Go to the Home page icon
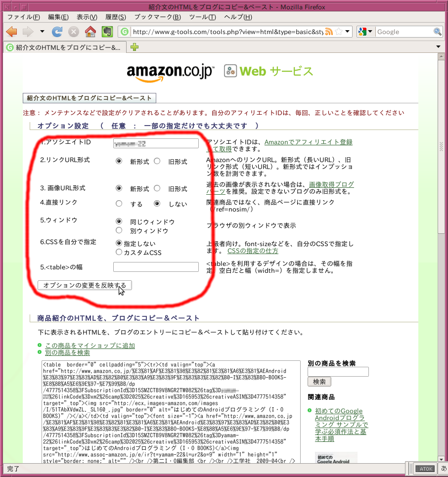This screenshot has width=448, height=477. [x=90, y=32]
